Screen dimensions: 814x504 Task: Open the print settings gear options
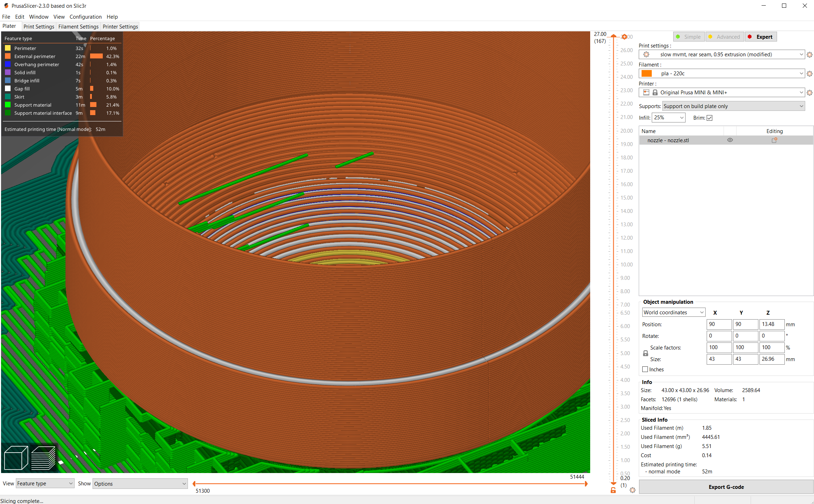coord(809,55)
